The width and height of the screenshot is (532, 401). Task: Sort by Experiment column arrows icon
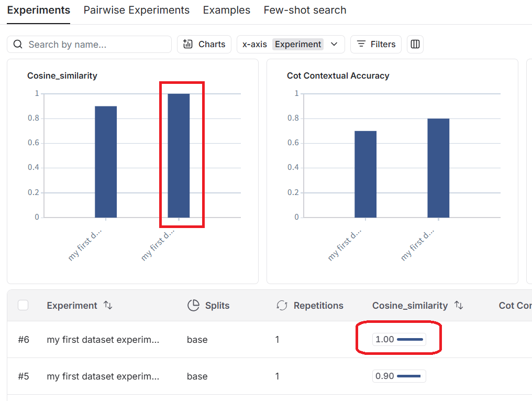(108, 305)
